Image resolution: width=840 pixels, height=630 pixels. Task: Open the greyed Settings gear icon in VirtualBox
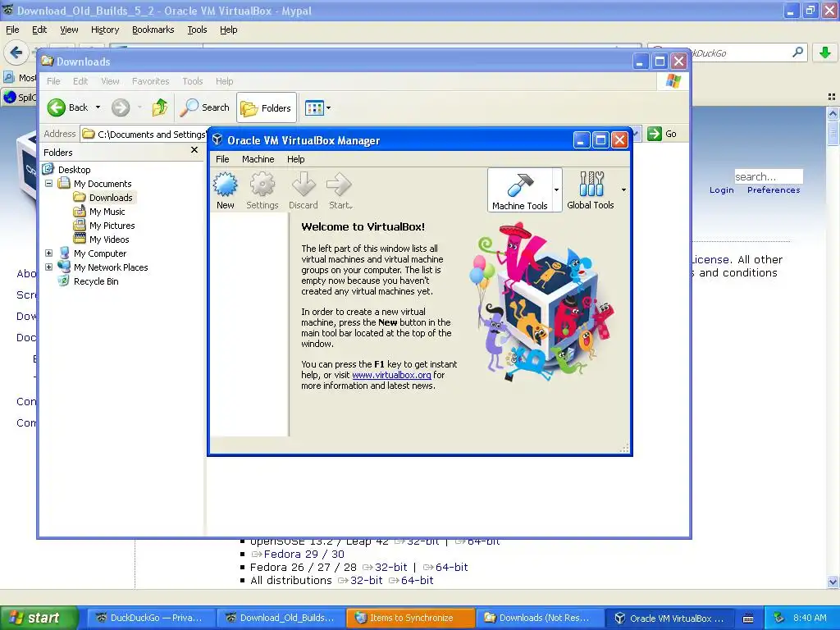(262, 190)
